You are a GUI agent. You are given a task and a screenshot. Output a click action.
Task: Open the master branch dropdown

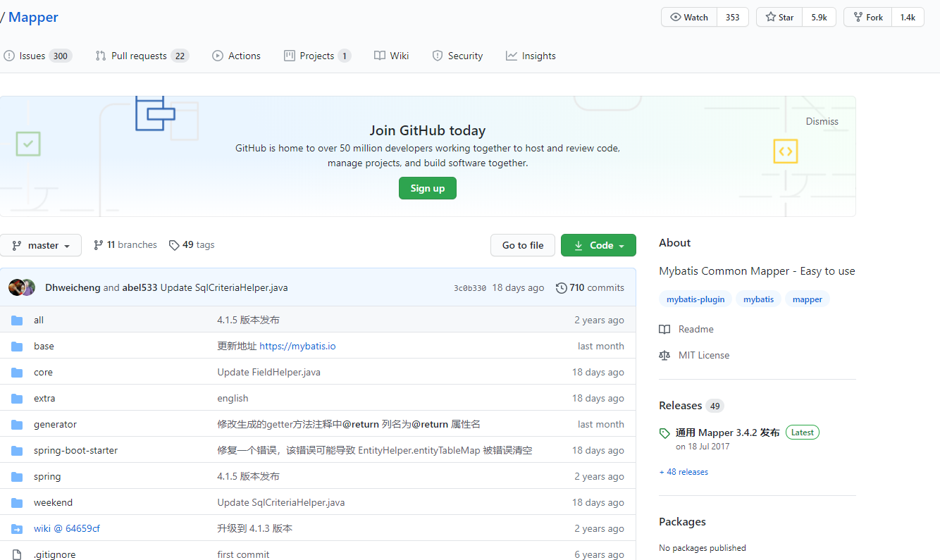[x=41, y=245]
